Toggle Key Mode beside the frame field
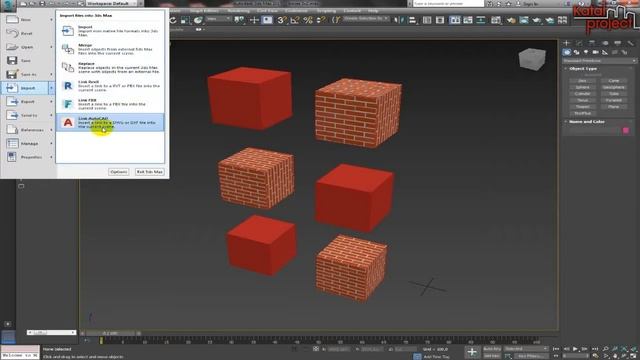This screenshot has width=640, height=360. (x=556, y=356)
